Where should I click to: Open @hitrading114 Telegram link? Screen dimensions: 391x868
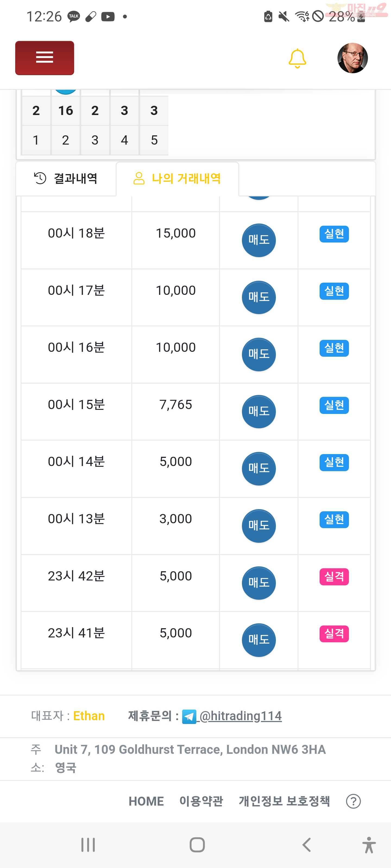click(x=241, y=716)
